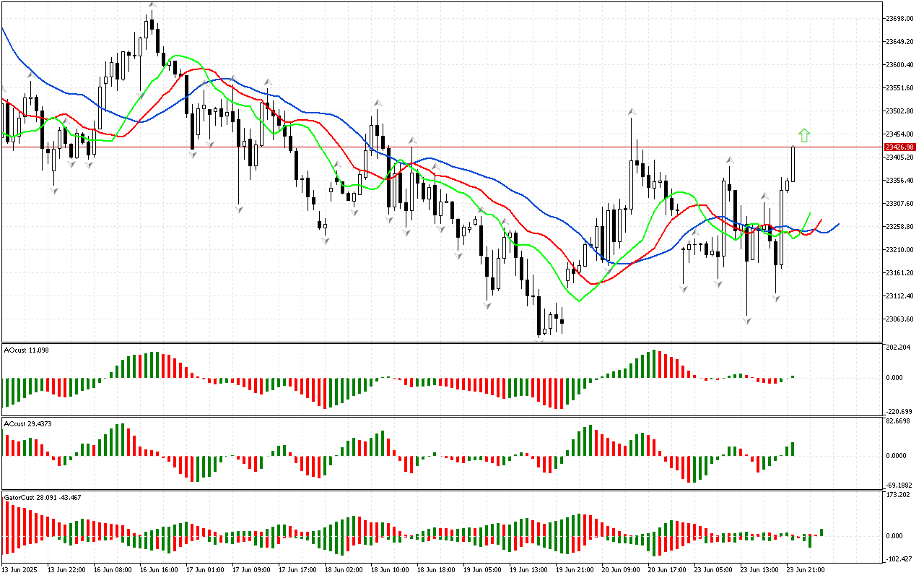
Task: Click fractal arrow above the 20 Jun spike high
Action: pyautogui.click(x=632, y=111)
